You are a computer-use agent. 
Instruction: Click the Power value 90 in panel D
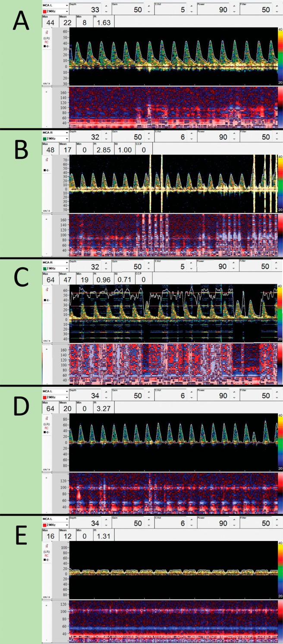point(222,395)
